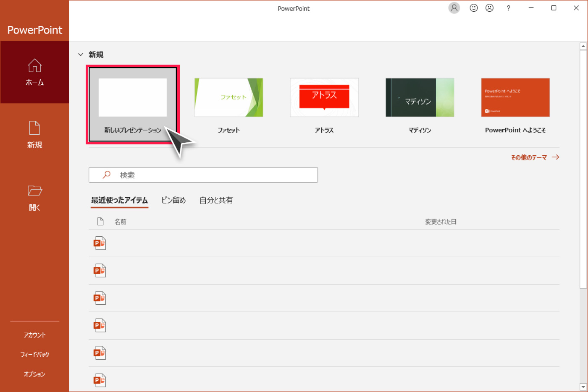Switch to the ピン留め tab
This screenshot has width=588, height=392.
click(173, 200)
